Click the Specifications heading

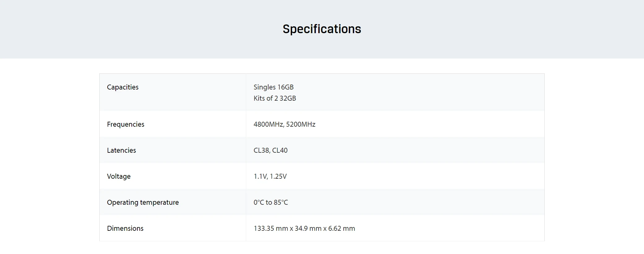click(322, 29)
